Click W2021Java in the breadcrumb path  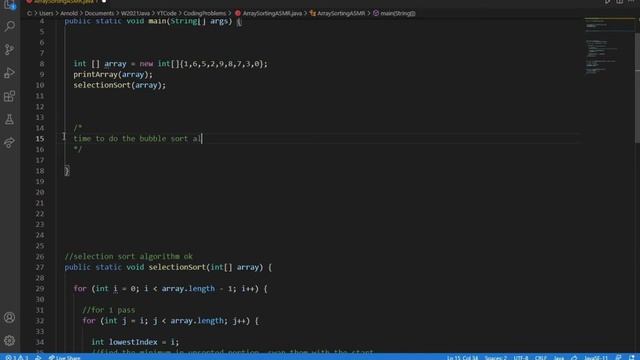[135, 13]
